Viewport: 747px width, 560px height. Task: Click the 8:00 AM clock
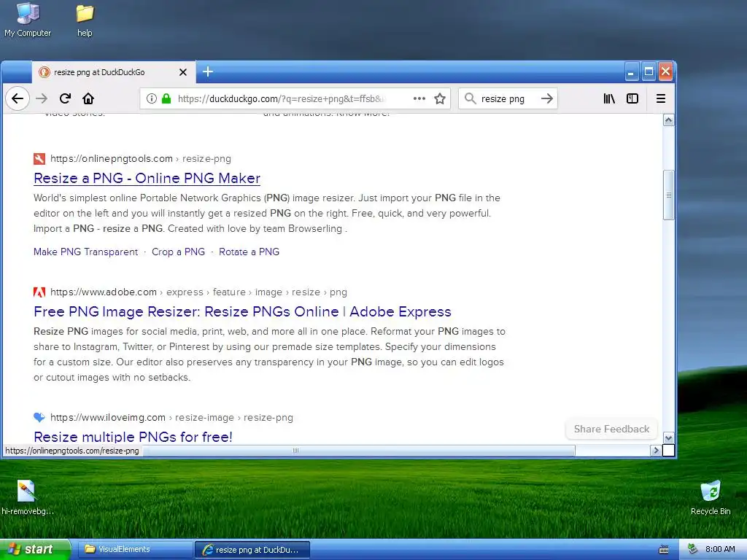(x=720, y=550)
